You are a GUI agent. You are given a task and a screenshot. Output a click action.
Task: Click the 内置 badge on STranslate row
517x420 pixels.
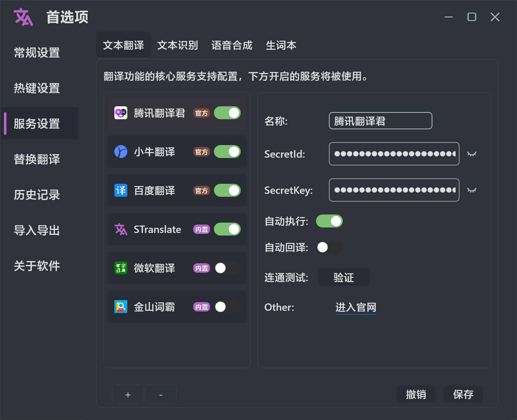point(202,229)
